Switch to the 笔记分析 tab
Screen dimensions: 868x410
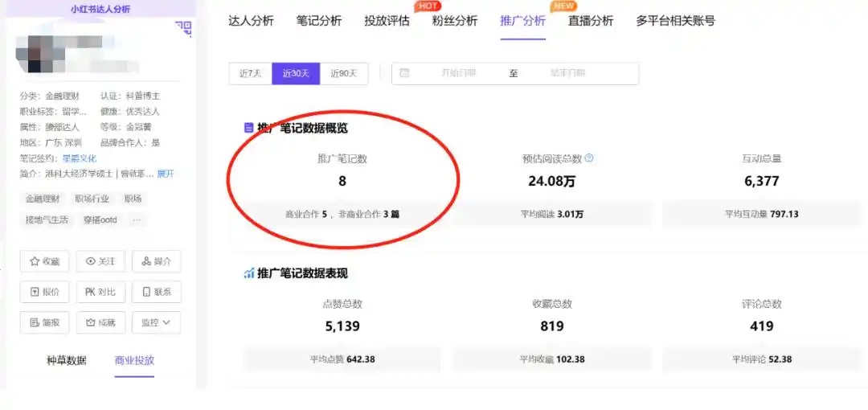pos(319,21)
